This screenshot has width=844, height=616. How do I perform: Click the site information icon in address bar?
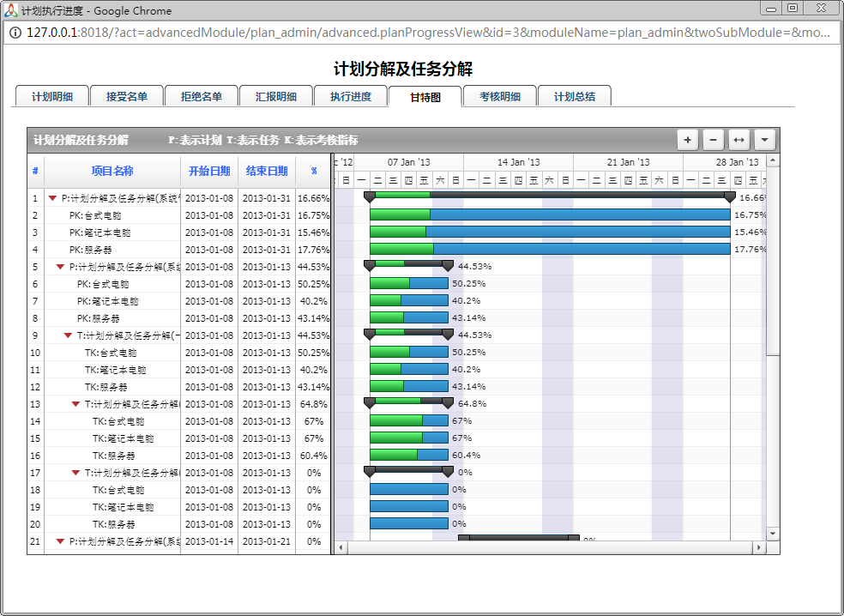tap(15, 33)
